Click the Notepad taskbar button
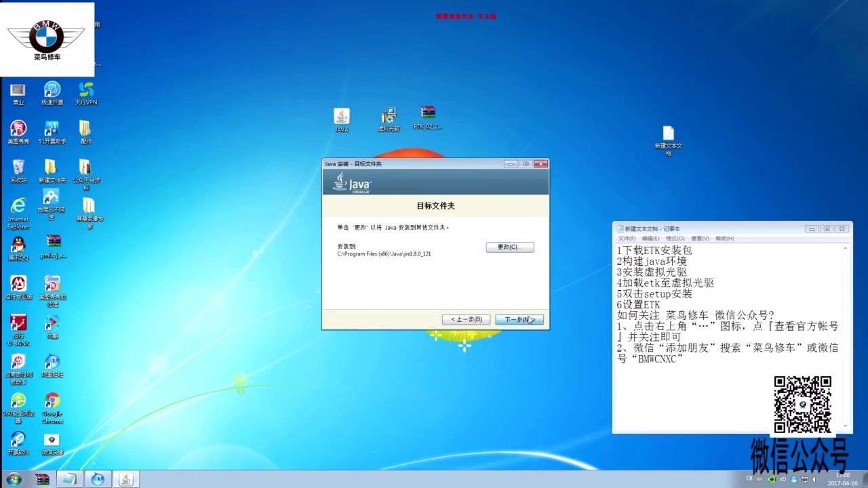 click(x=70, y=479)
